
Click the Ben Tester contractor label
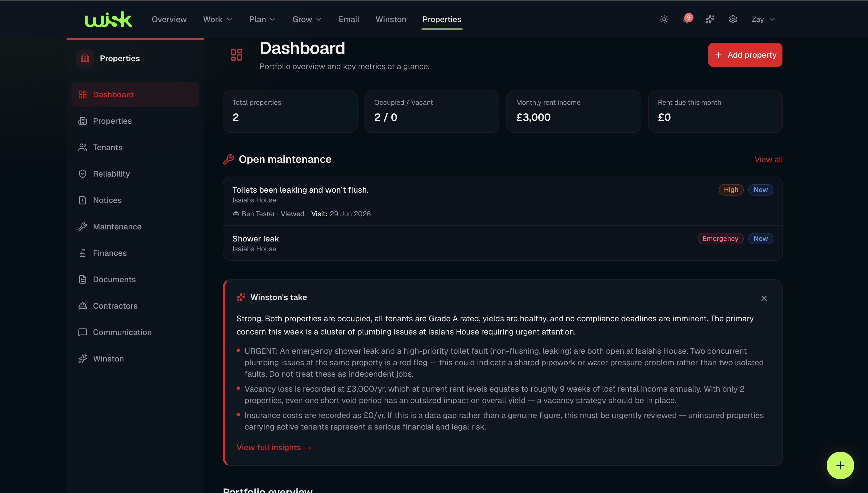point(258,214)
